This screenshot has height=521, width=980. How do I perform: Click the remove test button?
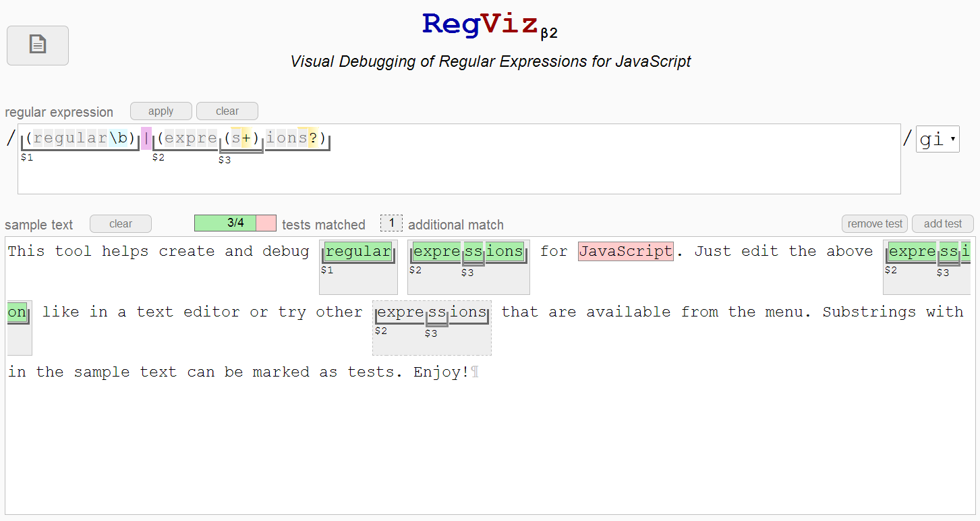[875, 224]
